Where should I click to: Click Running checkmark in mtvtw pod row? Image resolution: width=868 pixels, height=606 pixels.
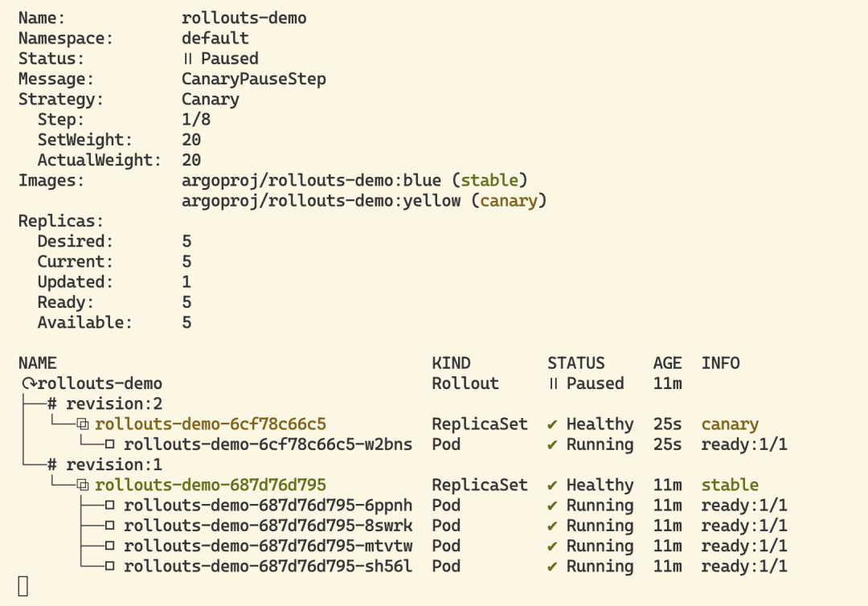pyautogui.click(x=552, y=546)
